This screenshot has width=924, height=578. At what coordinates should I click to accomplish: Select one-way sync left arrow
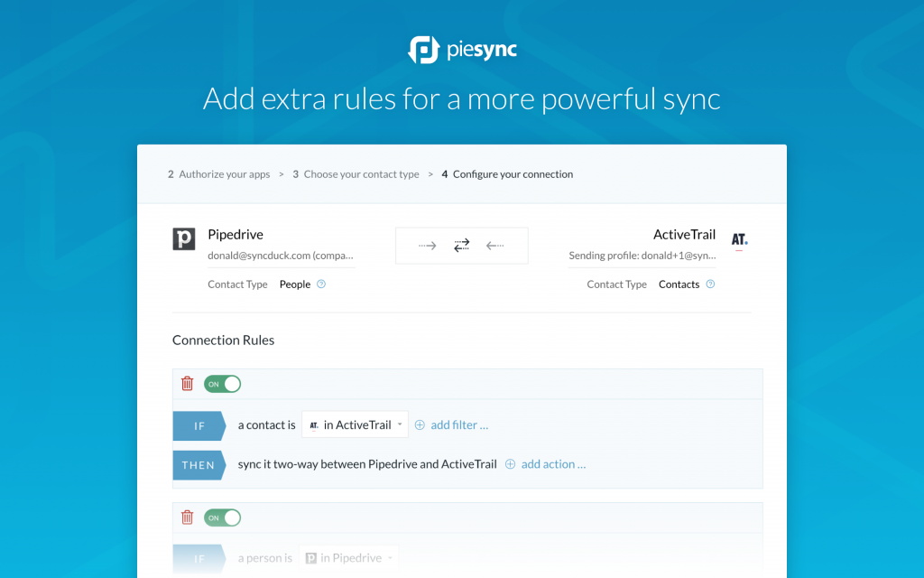(495, 246)
